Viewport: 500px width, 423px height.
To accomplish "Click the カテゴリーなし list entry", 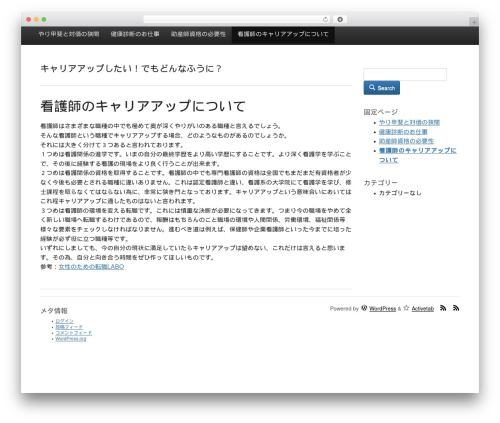I will (x=400, y=193).
